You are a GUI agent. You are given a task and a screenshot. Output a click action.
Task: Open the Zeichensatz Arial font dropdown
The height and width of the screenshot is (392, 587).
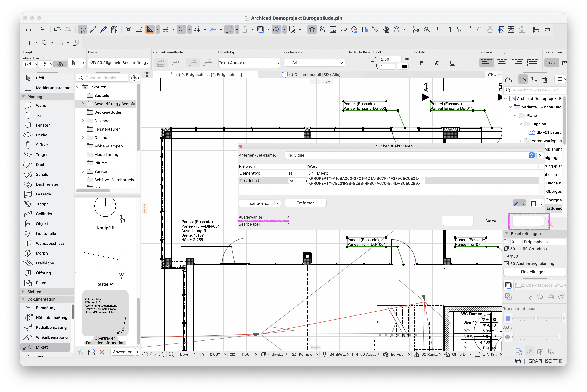[x=314, y=63]
